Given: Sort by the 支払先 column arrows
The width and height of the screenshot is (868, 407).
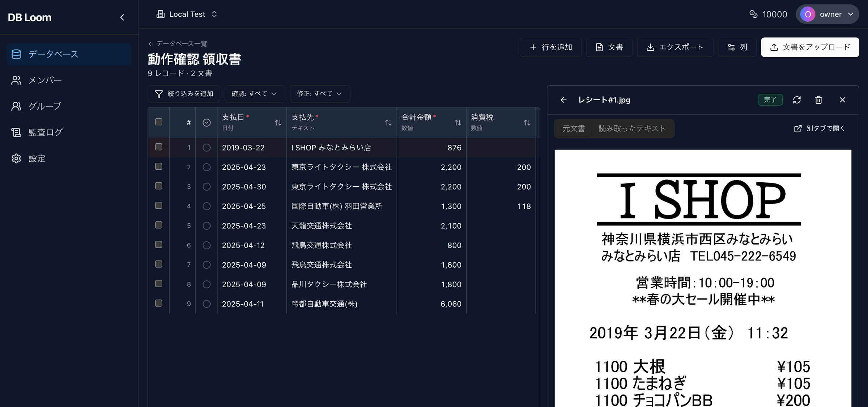Looking at the screenshot, I should 388,123.
